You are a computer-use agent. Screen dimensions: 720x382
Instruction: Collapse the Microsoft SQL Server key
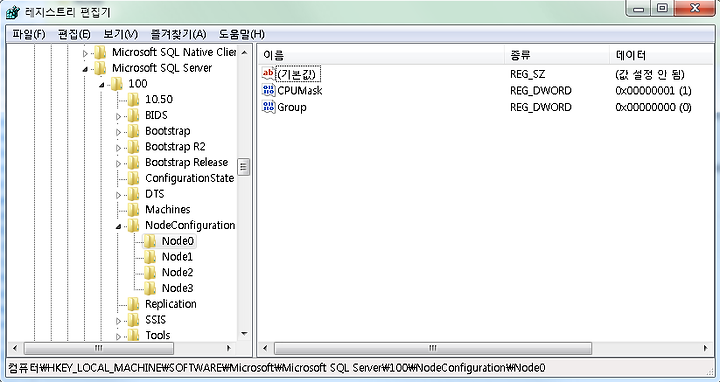click(85, 69)
